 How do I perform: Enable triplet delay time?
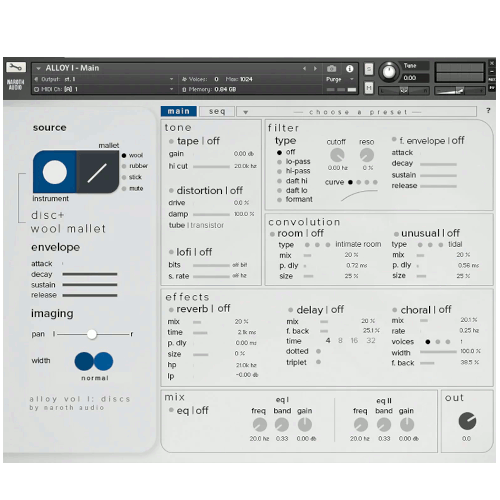319,362
